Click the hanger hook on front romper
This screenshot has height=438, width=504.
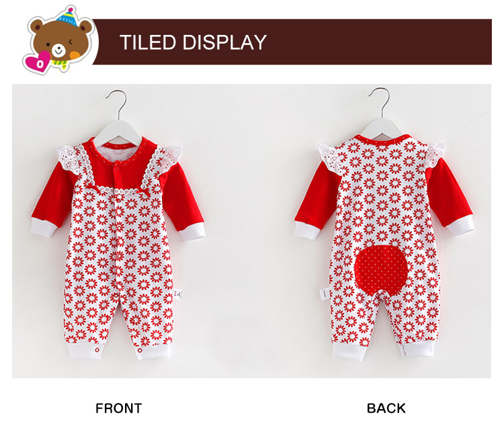pos(118,103)
